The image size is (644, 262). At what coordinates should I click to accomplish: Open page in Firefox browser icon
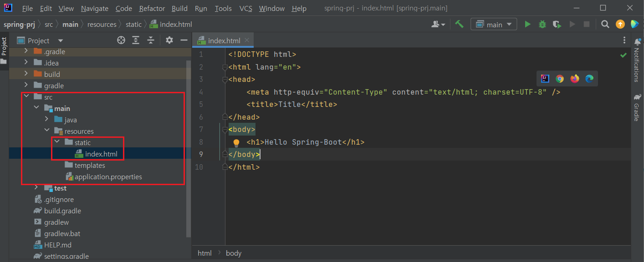pyautogui.click(x=575, y=79)
